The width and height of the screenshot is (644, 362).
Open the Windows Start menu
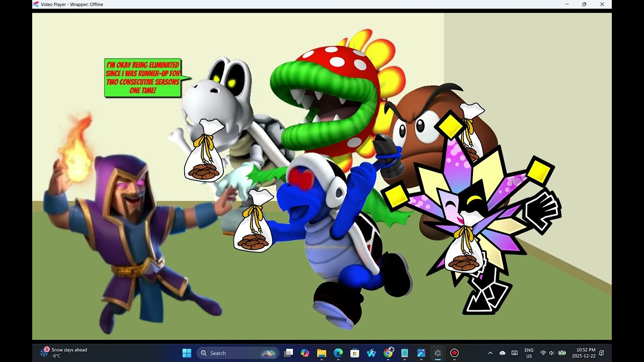tap(187, 353)
